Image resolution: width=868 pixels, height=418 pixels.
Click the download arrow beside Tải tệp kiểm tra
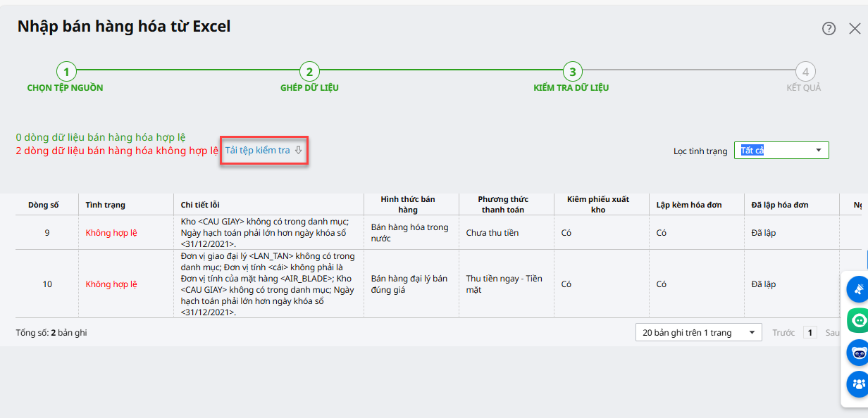pos(298,150)
